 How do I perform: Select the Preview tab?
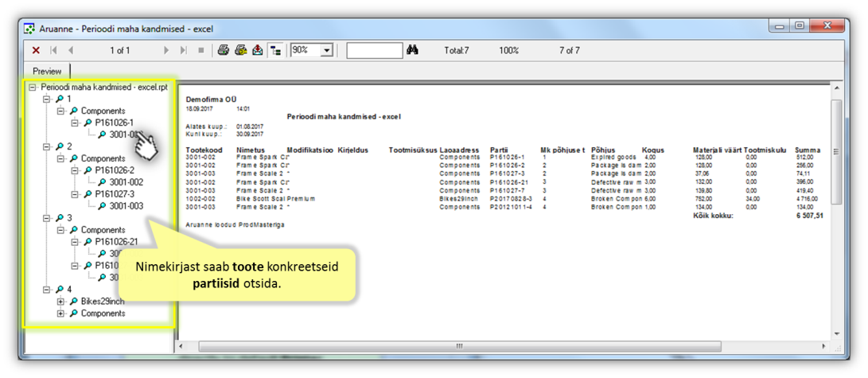coord(47,72)
